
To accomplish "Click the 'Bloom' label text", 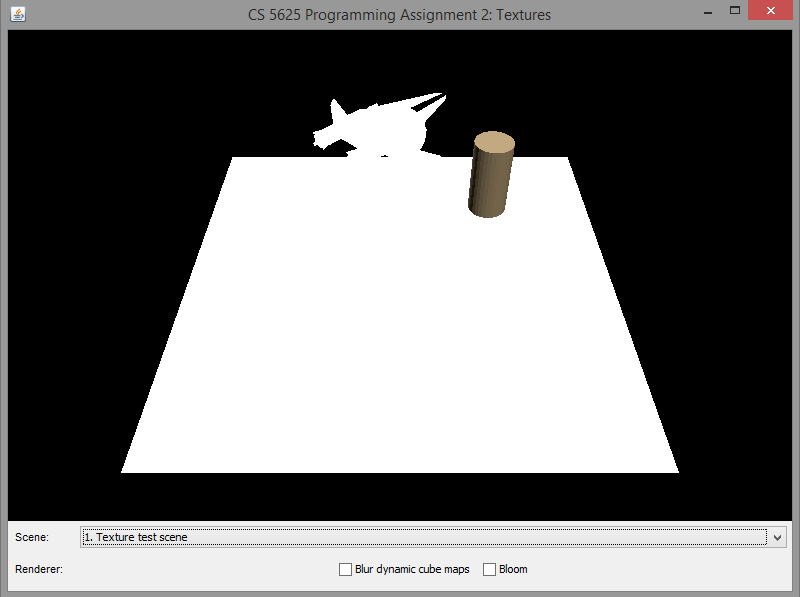I will click(513, 569).
